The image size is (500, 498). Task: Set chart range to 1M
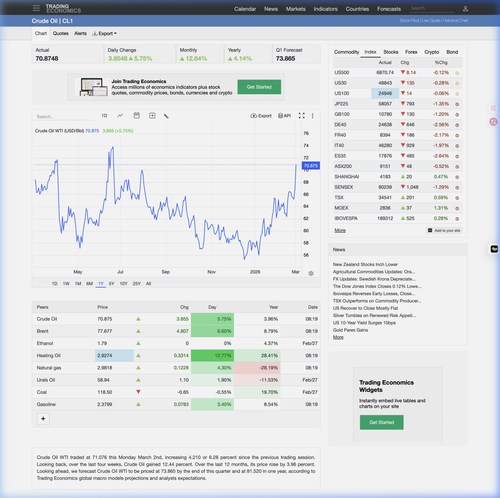78,284
